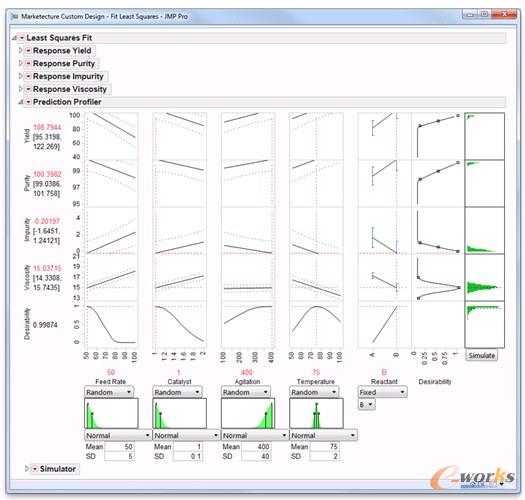Image resolution: width=525 pixels, height=500 pixels.
Task: Click Temperature SD field
Action: pos(324,456)
